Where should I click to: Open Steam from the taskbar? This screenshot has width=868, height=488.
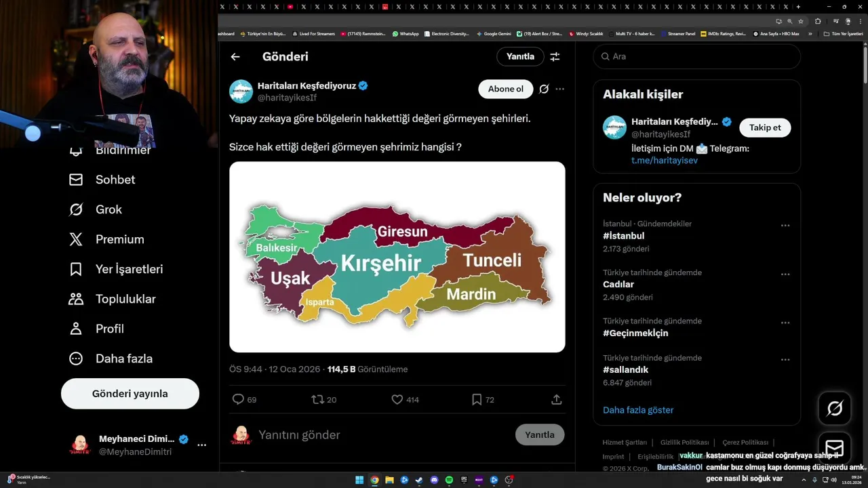(x=419, y=480)
